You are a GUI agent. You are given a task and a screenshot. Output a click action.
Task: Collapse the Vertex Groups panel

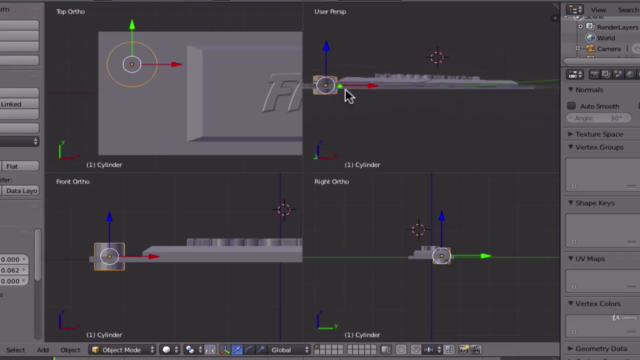coord(571,147)
